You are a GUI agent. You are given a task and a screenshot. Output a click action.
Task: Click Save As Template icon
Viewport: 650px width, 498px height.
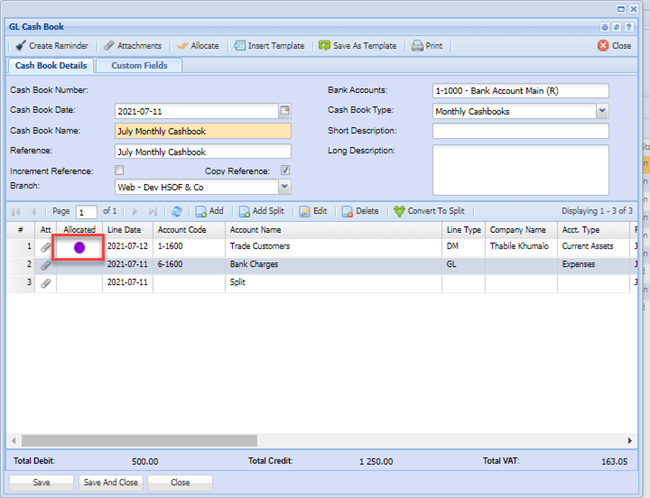coord(324,46)
